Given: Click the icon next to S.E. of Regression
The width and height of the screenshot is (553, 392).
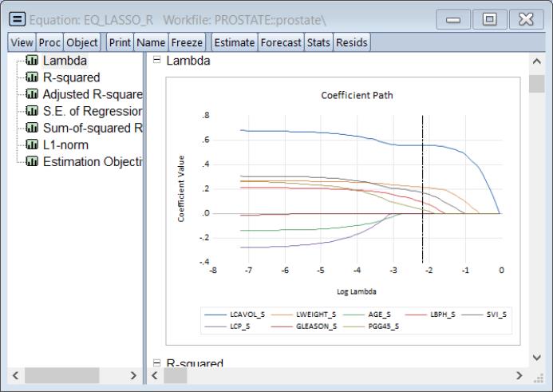Looking at the screenshot, I should pos(32,111).
